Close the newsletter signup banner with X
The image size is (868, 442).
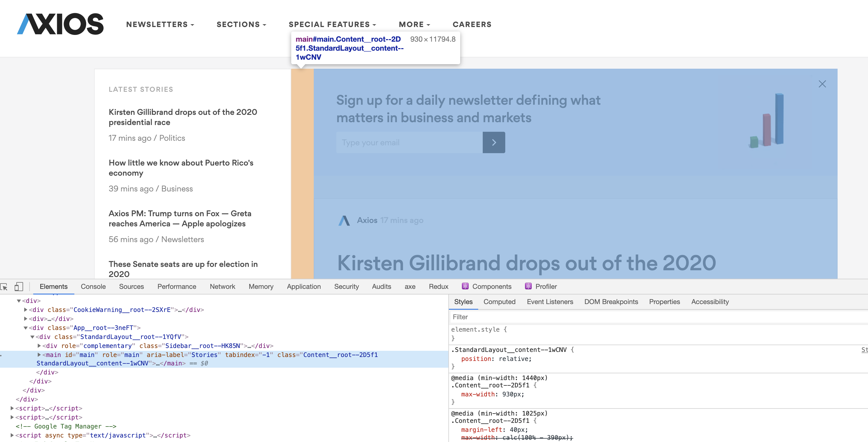[x=822, y=84]
